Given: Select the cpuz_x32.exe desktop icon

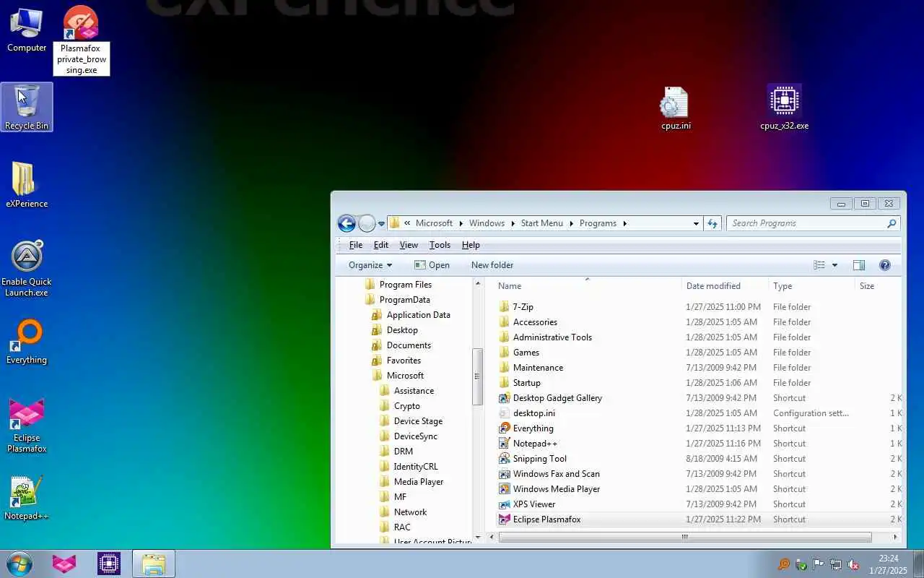Looking at the screenshot, I should (784, 107).
